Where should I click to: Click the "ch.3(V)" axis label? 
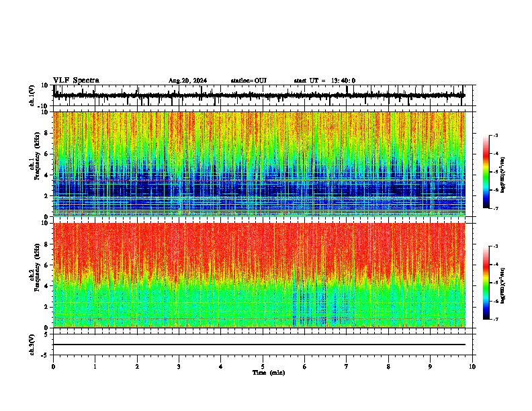(32, 345)
